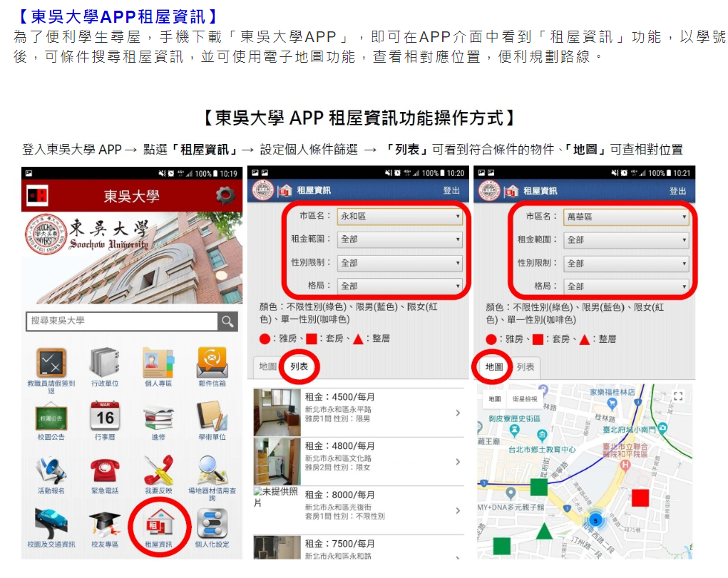Open 教職員請假簽到退 icon
The image size is (728, 578).
pos(51,363)
